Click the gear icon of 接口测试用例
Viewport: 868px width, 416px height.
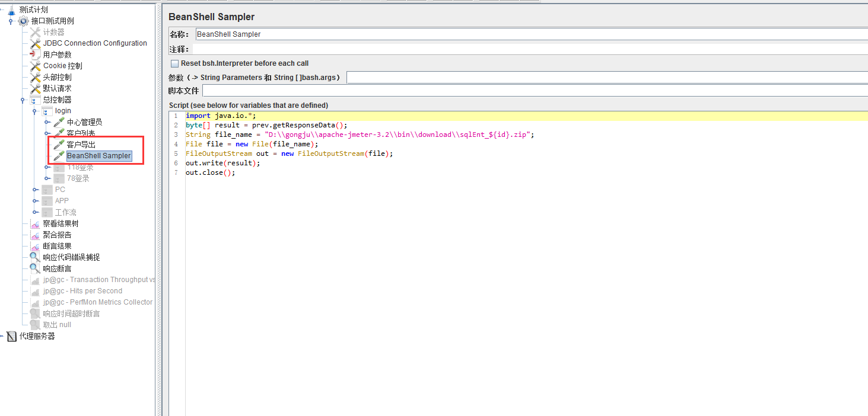23,21
